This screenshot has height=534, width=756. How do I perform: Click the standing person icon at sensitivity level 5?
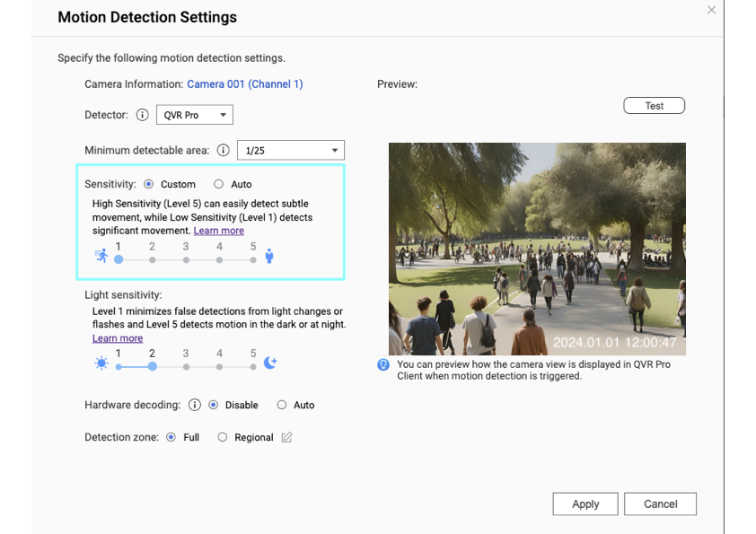tap(271, 256)
